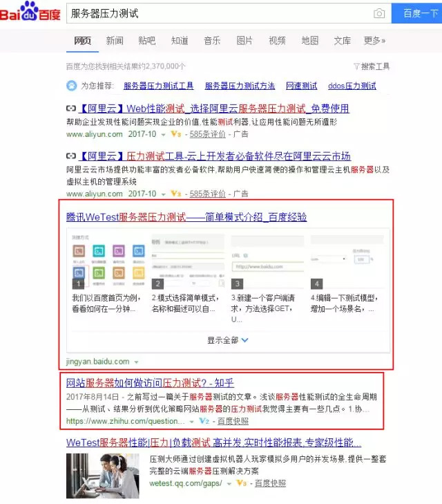Click the Baidu logo
This screenshot has width=442, height=504.
click(30, 11)
